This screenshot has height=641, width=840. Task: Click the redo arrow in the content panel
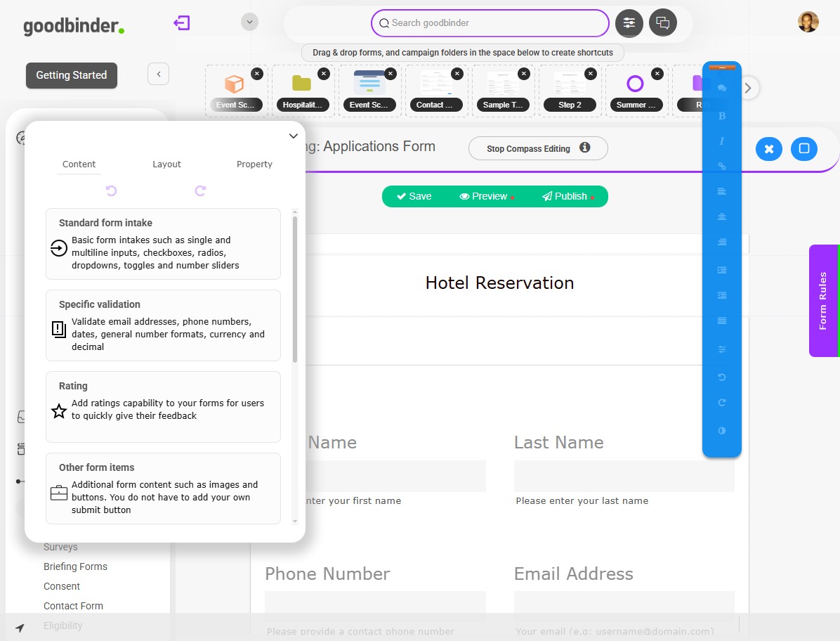(200, 190)
